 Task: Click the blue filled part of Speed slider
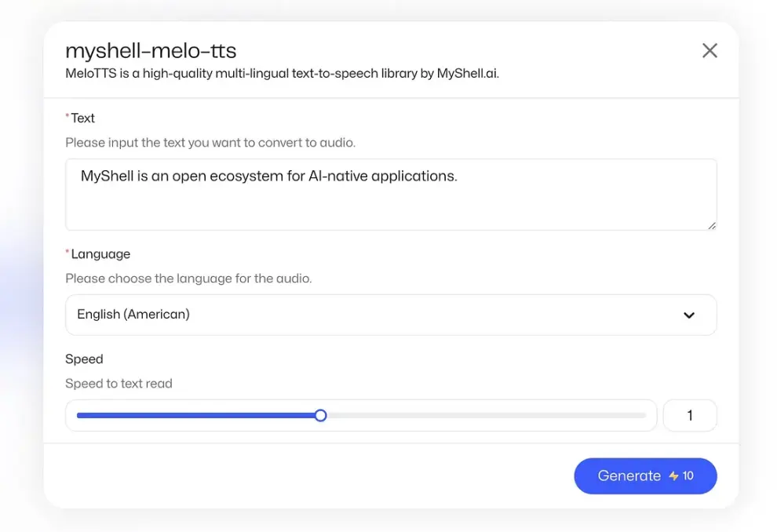(196, 415)
